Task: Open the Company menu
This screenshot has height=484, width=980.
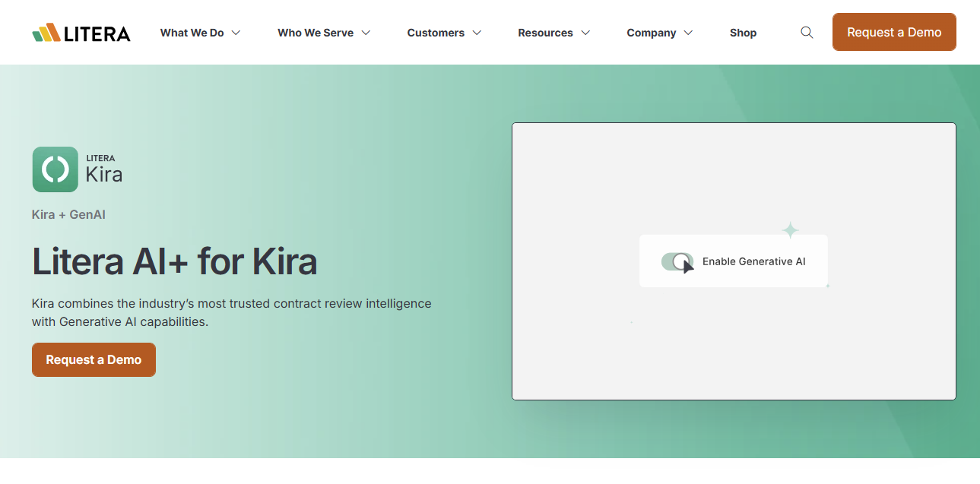Action: coord(652,33)
